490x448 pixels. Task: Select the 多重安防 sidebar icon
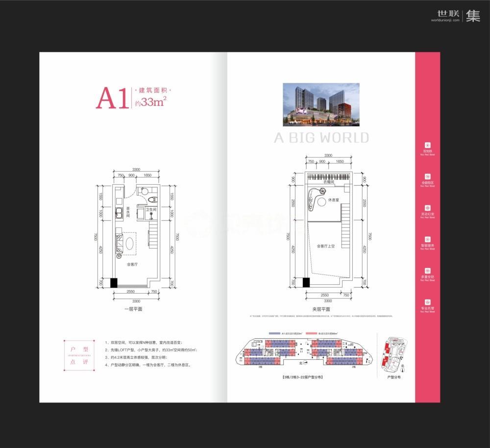click(428, 271)
